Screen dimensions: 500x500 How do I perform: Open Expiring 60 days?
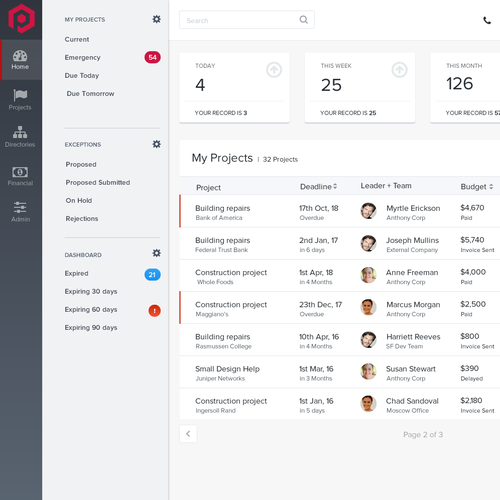click(91, 309)
